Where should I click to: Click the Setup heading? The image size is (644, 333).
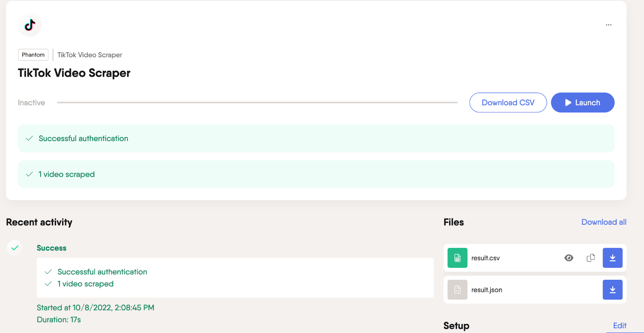pyautogui.click(x=456, y=326)
